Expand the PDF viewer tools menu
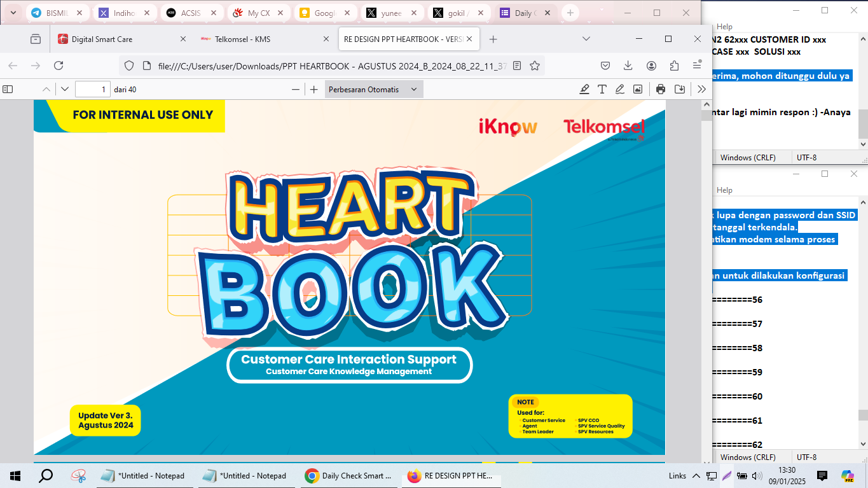Image resolution: width=868 pixels, height=488 pixels. (x=701, y=90)
